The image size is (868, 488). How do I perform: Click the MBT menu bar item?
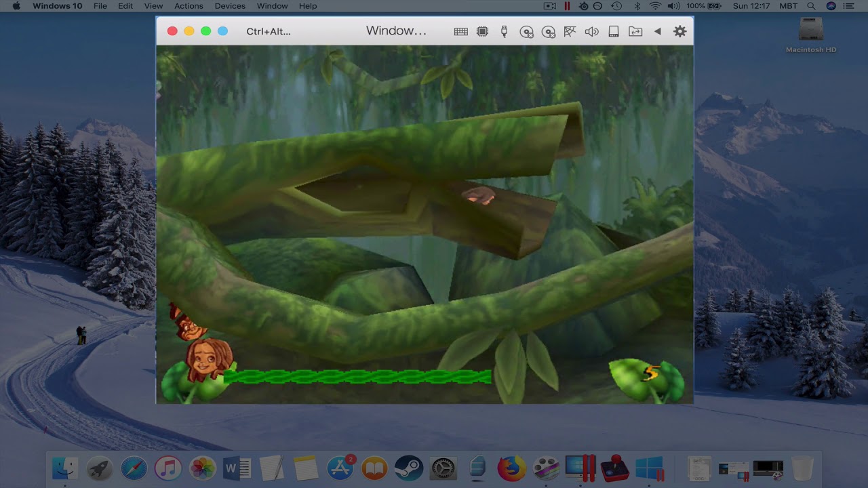(788, 6)
